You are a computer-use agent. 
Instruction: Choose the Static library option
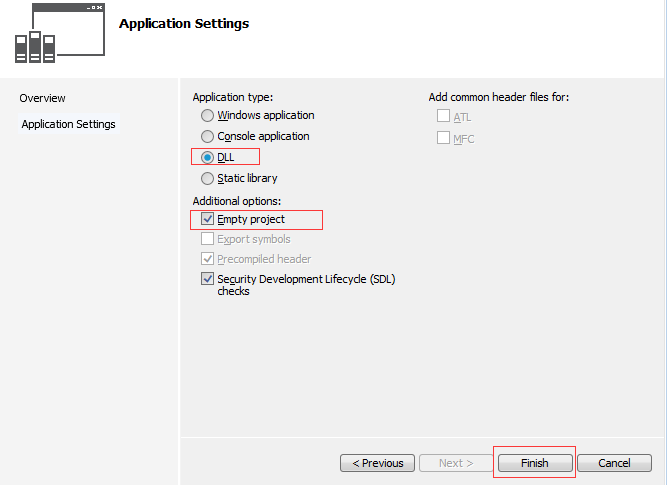(x=208, y=178)
